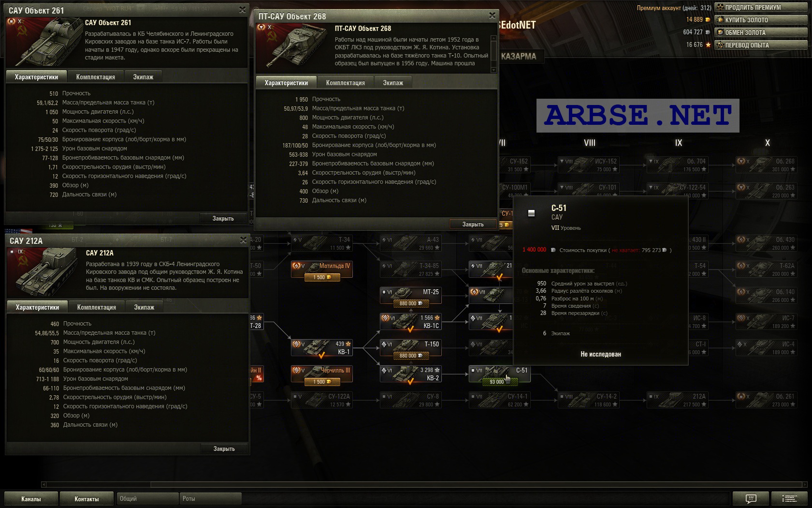Select the ИС-7 tier X node
Screen dimensions: 812x508
(767, 322)
